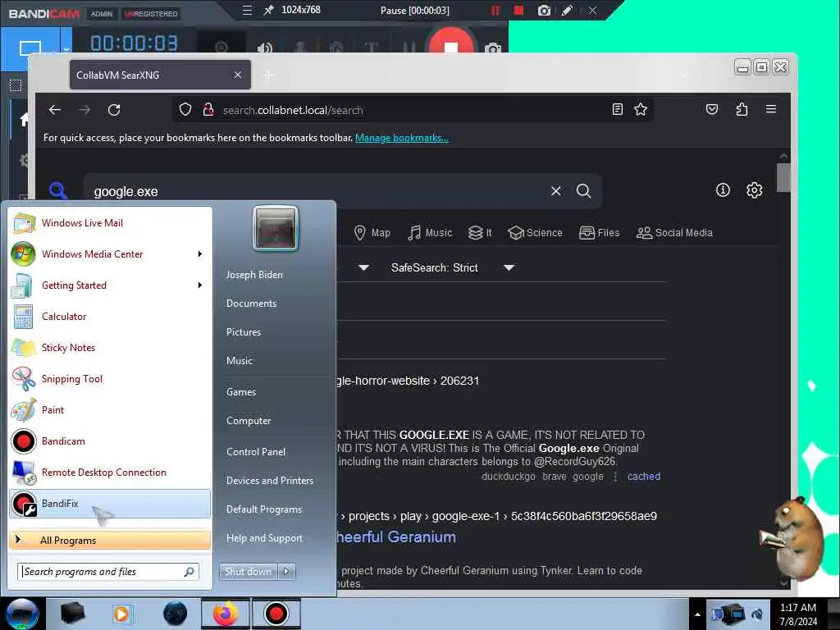Screen dimensions: 840x630
Task: Expand Windows Media Center submenu arrow
Action: (200, 254)
